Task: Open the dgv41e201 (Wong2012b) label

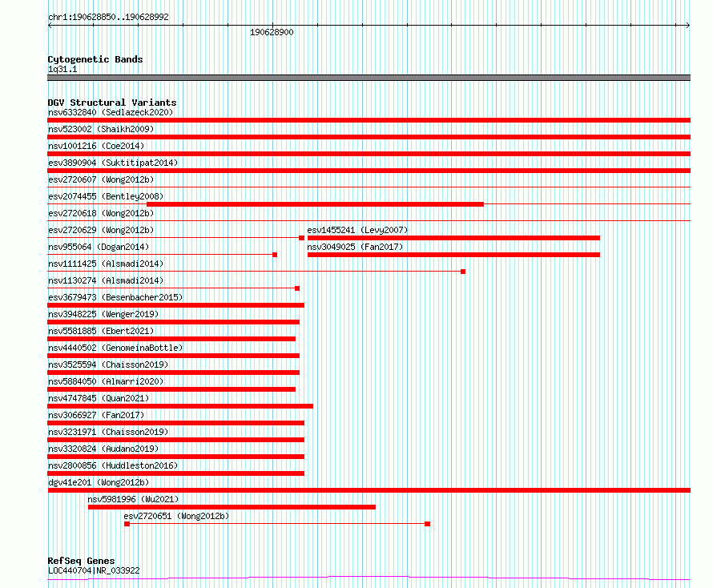Action: pyautogui.click(x=99, y=482)
